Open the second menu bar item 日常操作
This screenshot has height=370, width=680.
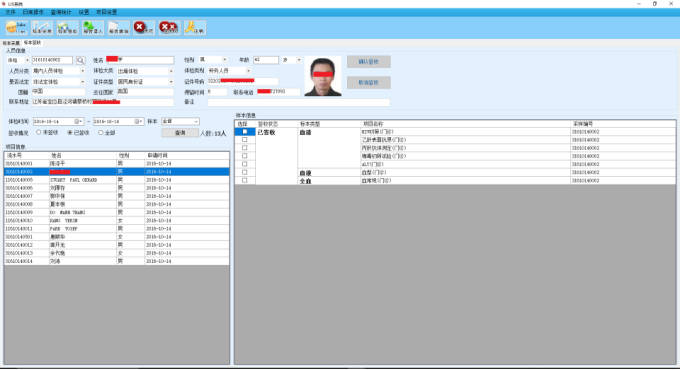coord(33,12)
